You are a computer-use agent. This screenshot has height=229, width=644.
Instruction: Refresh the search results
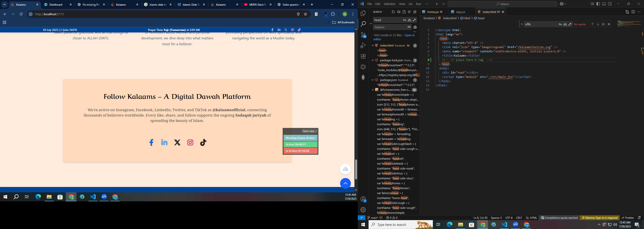pyautogui.click(x=393, y=12)
